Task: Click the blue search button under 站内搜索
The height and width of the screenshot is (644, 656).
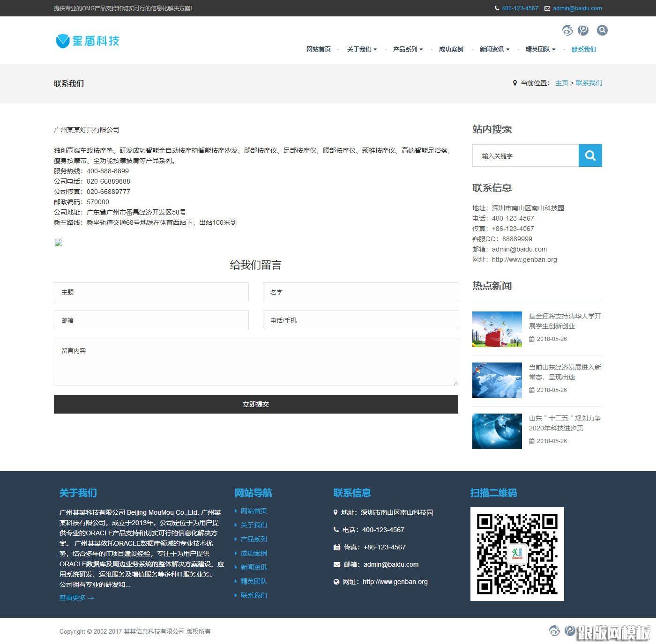Action: pos(590,155)
